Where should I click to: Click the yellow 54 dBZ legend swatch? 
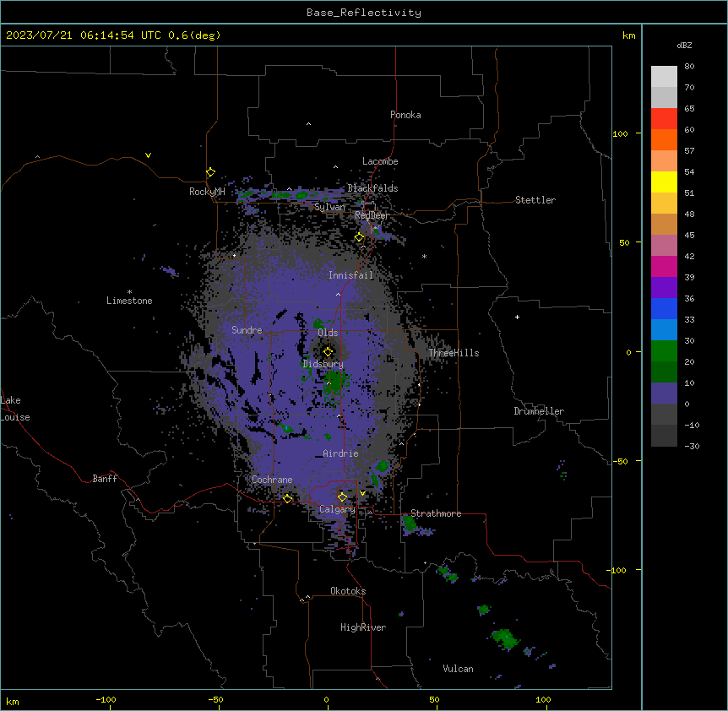click(x=664, y=182)
